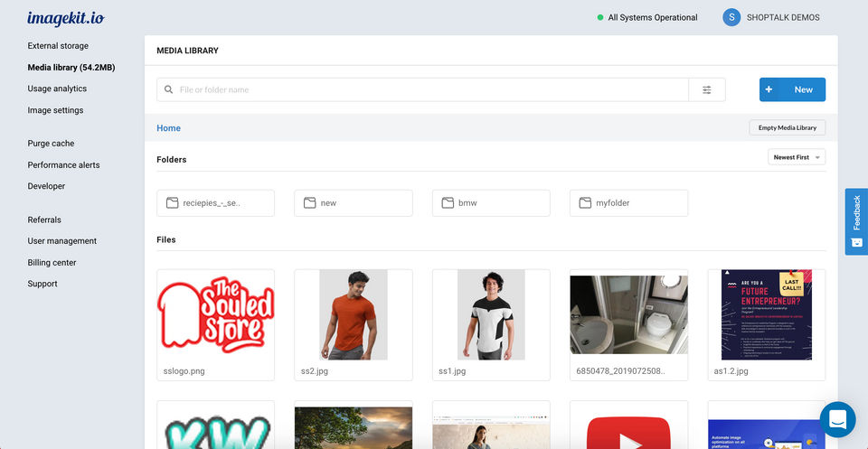
Task: Go to External storage
Action: pos(58,46)
